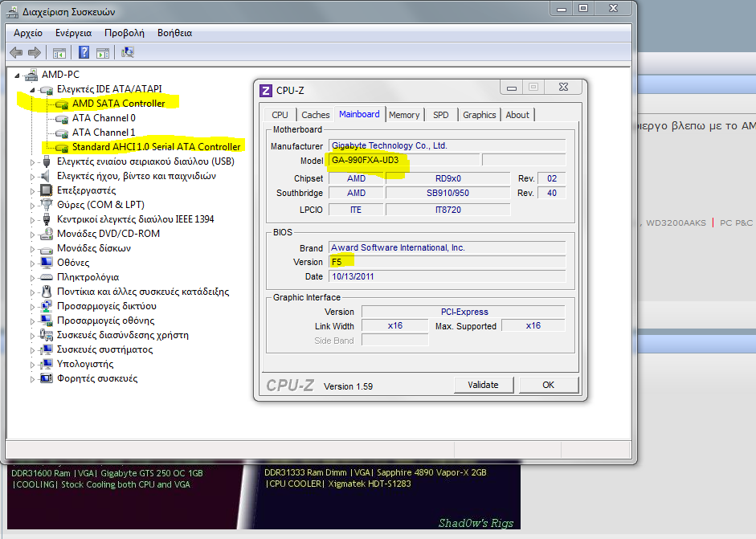
Task: Toggle the show/hide console tree icon
Action: (59, 53)
